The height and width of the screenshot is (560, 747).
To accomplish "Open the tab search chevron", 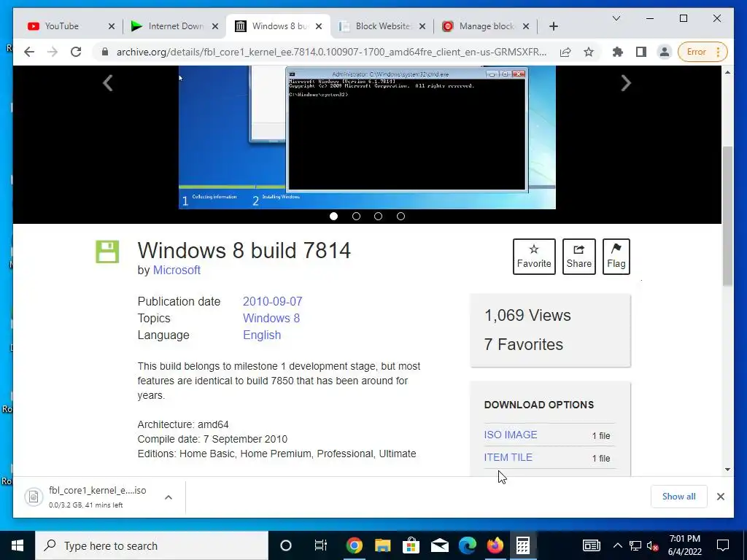I will point(616,18).
